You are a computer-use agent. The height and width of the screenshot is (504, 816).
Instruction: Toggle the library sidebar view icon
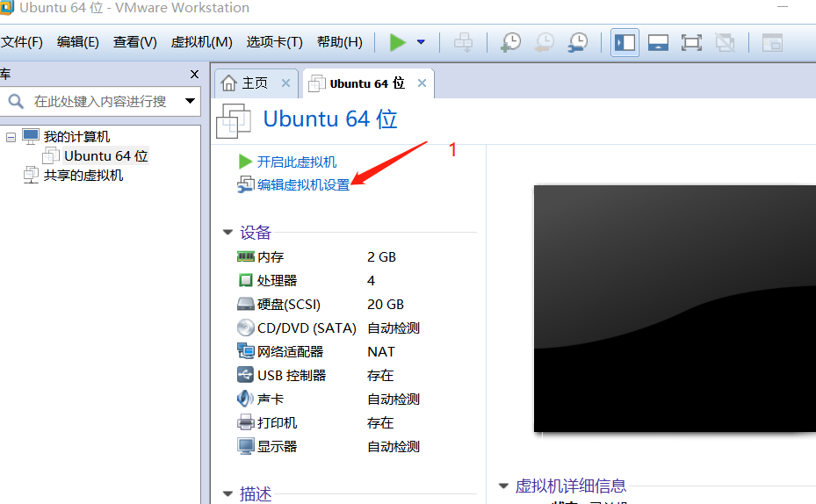[625, 42]
